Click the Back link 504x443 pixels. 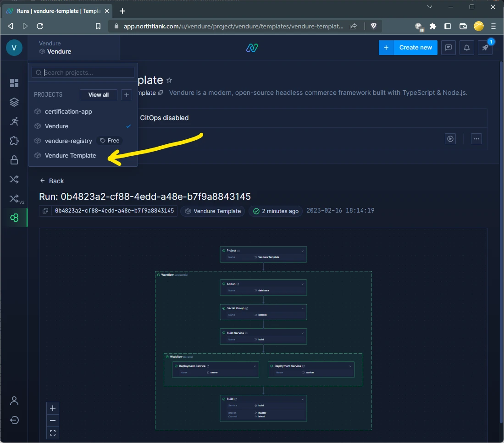point(52,181)
